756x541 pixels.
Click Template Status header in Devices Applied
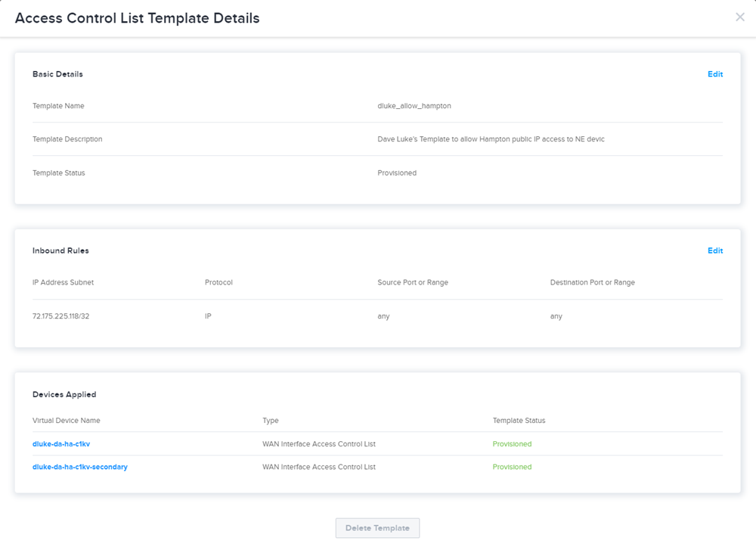519,421
